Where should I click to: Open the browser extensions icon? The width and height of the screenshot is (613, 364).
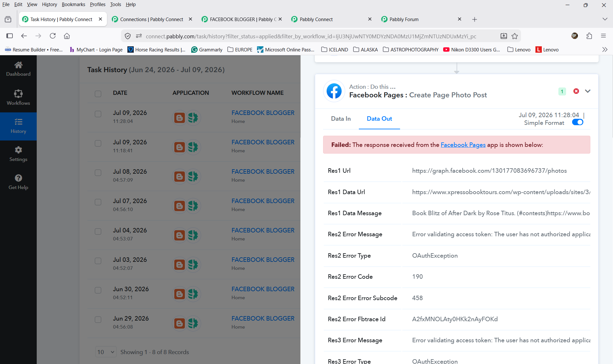point(589,36)
